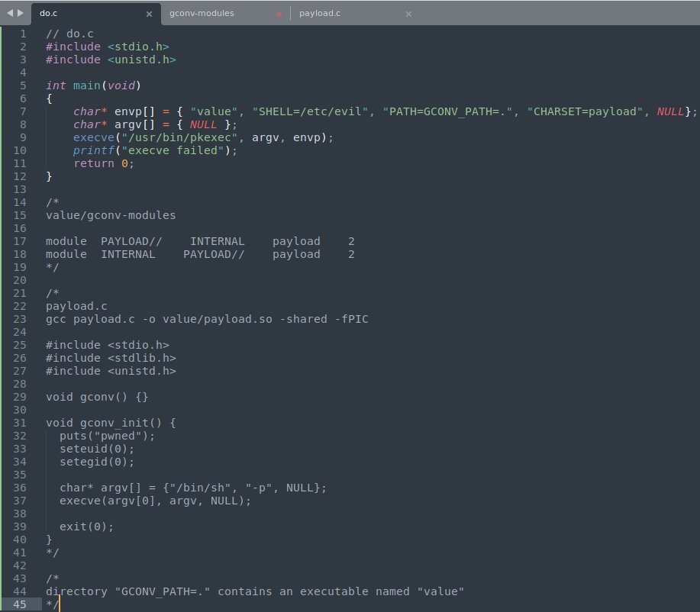
Task: Click "gconv_init()" on line 31
Action: coord(121,423)
